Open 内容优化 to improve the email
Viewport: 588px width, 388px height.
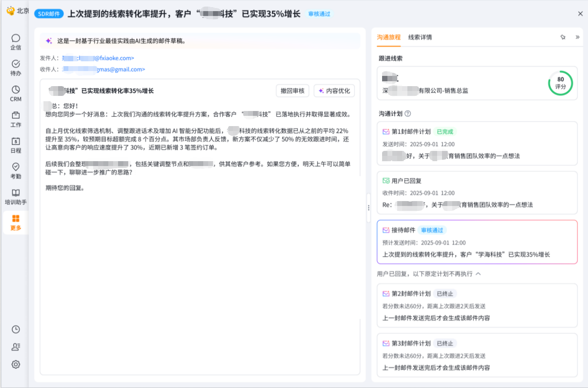(x=334, y=91)
